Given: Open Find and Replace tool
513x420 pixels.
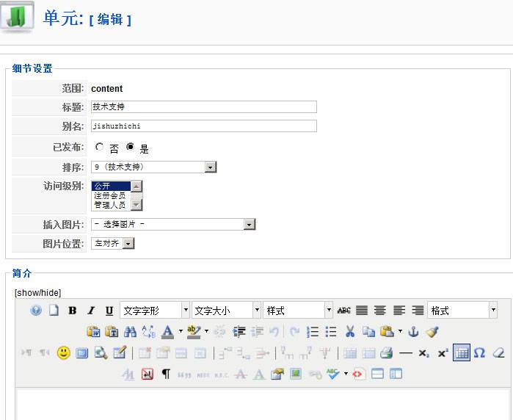Looking at the screenshot, I should tap(148, 332).
